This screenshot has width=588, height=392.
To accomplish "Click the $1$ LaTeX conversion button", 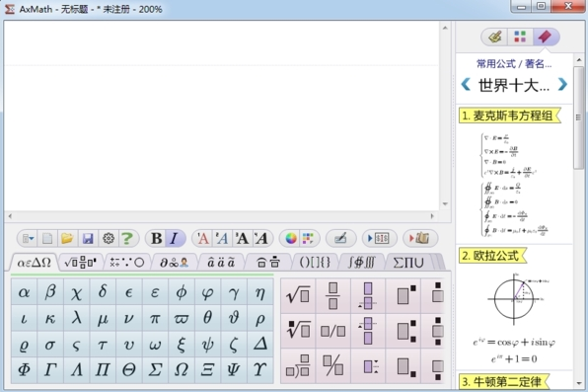I will tap(379, 238).
